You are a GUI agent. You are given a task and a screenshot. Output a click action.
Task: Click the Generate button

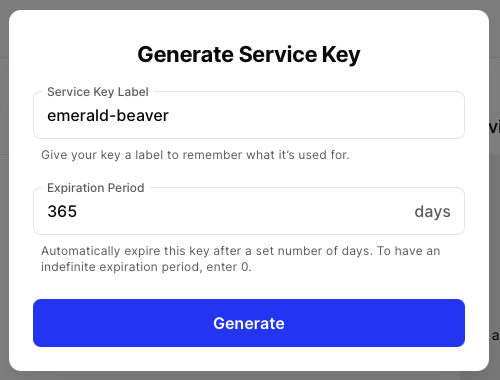point(249,323)
